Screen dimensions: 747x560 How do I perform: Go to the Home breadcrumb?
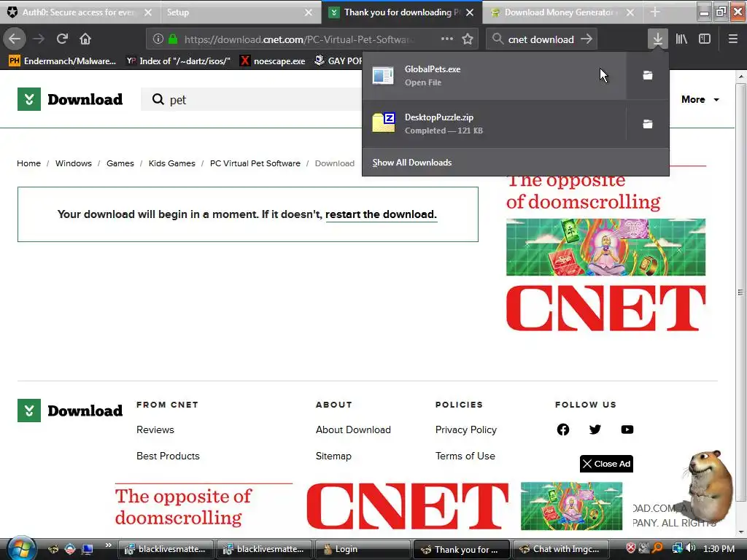pyautogui.click(x=28, y=163)
